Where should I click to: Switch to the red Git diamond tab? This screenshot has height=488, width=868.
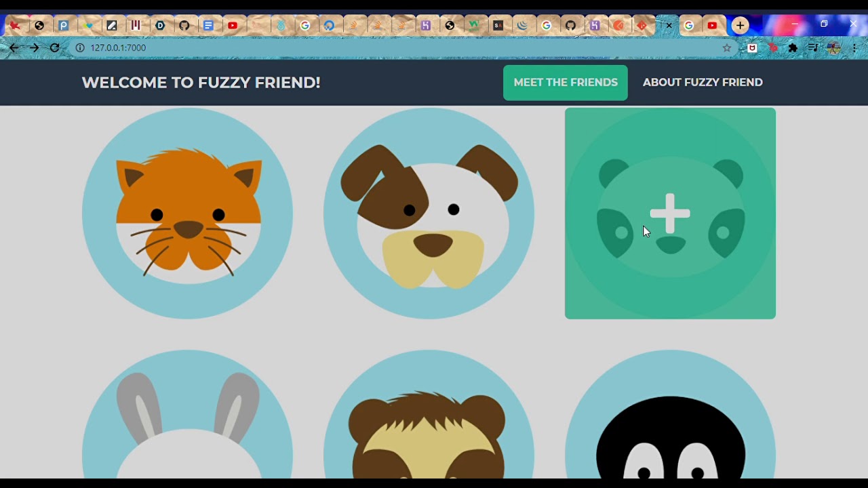(642, 26)
